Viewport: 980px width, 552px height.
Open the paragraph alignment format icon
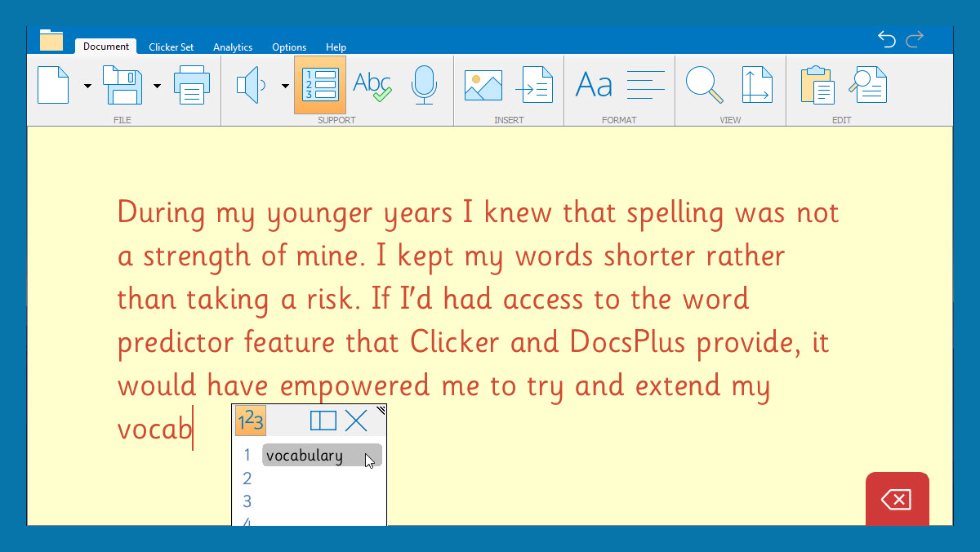pyautogui.click(x=645, y=85)
